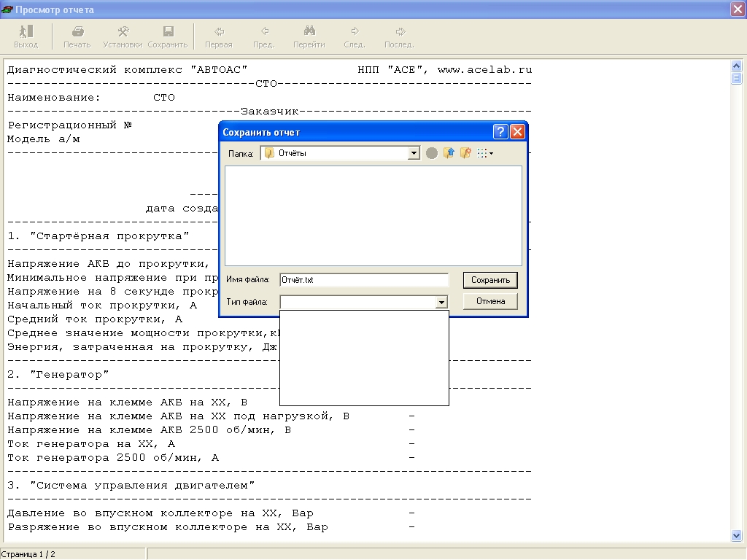747x560 pixels.
Task: Open Установки settings from the toolbar
Action: click(x=123, y=36)
